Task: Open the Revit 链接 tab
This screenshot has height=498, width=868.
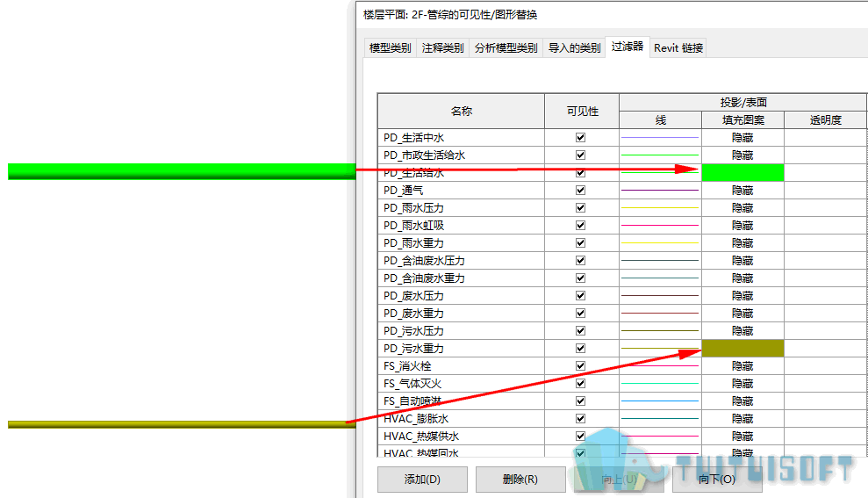Action: coord(678,48)
